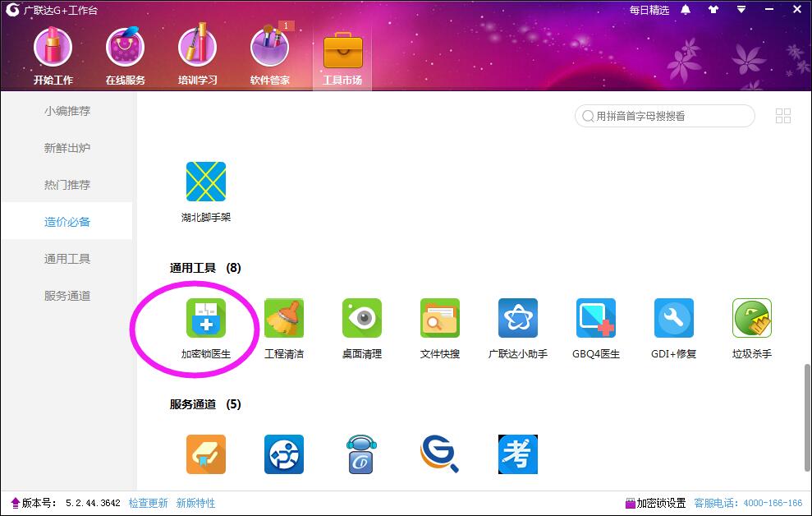The image size is (812, 516).
Task: Click the 检查更新 link
Action: tap(148, 503)
